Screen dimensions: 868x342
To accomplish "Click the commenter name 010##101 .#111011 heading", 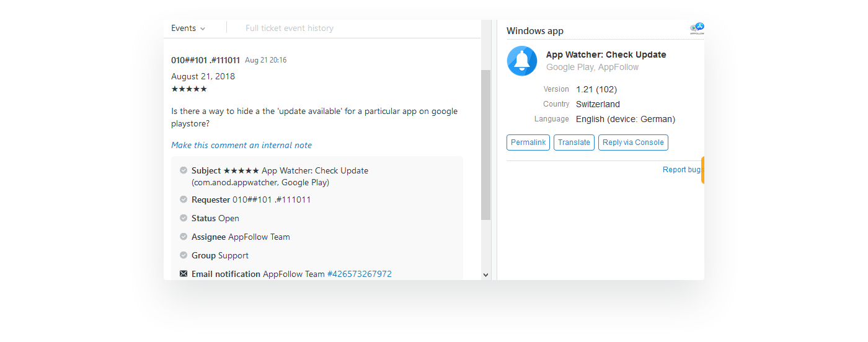I will [x=205, y=60].
